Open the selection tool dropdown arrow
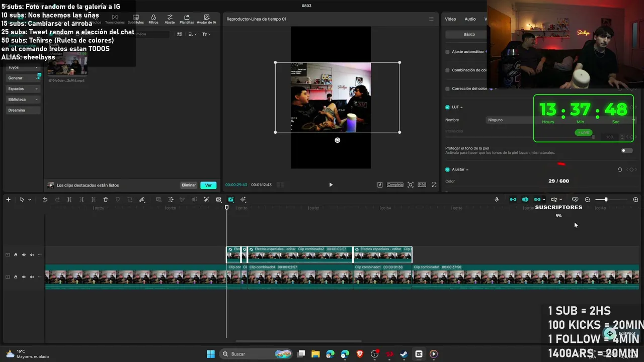 [30, 200]
